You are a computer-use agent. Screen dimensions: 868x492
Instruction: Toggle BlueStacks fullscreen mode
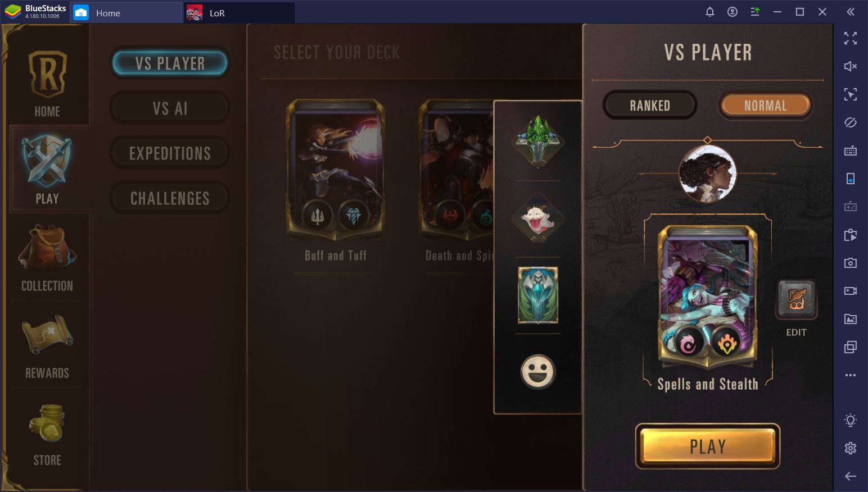850,38
